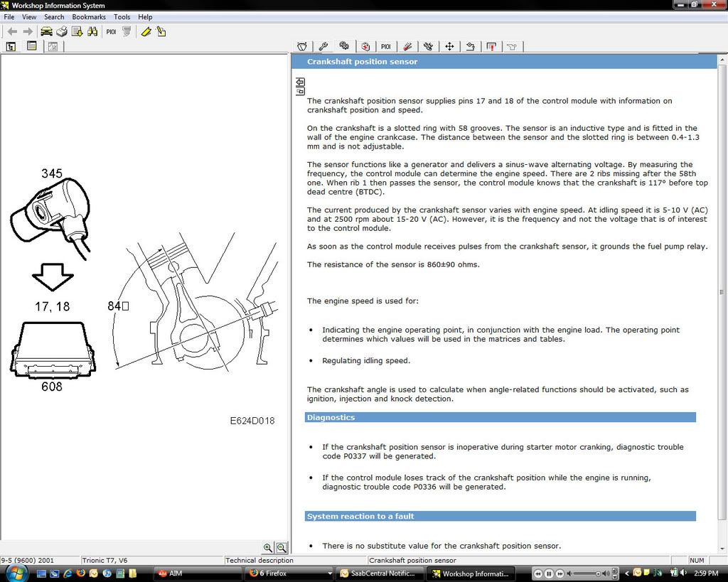Click the car model selection icon
Image resolution: width=728 pixels, height=582 pixels.
coord(46,31)
